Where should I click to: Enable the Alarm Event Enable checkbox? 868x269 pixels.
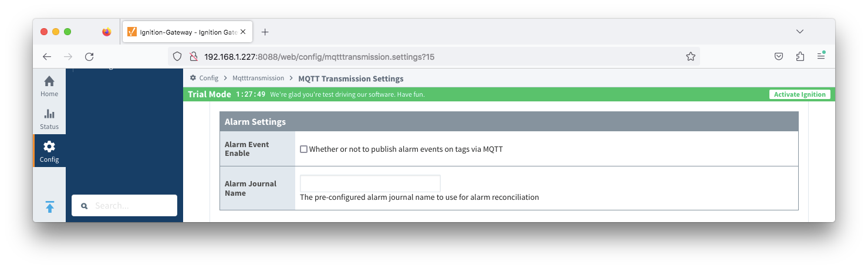(304, 149)
